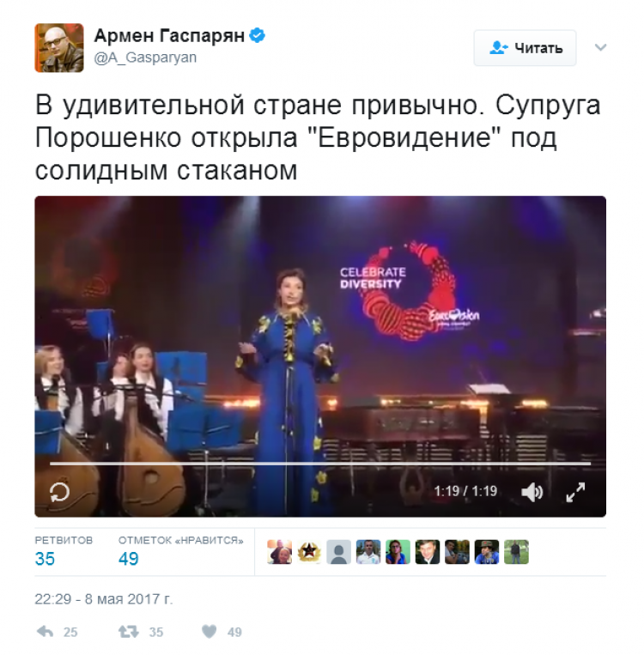Image resolution: width=644 pixels, height=655 pixels.
Task: Like the tweet with the heart icon
Action: (209, 631)
